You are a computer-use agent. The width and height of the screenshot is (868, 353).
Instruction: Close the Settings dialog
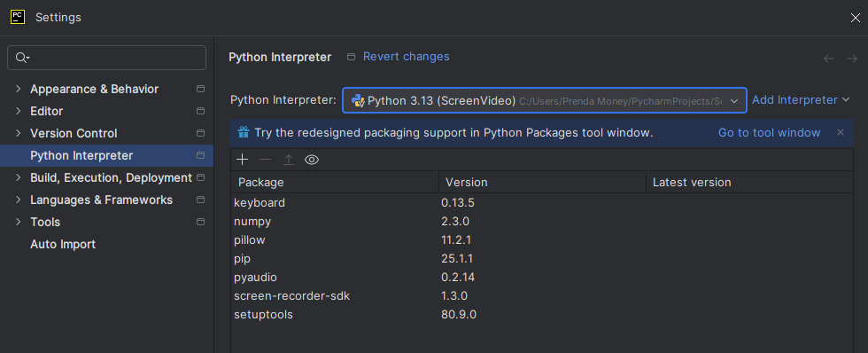pyautogui.click(x=856, y=18)
